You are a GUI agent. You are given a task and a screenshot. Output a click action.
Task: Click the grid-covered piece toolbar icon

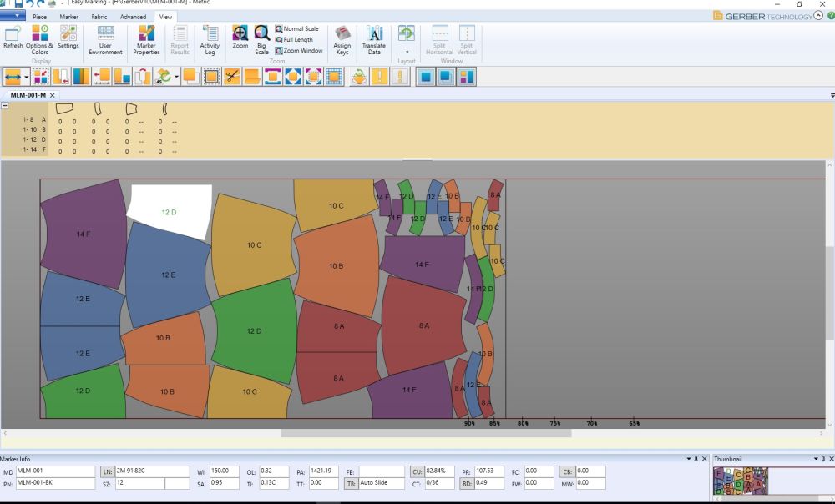click(x=334, y=77)
